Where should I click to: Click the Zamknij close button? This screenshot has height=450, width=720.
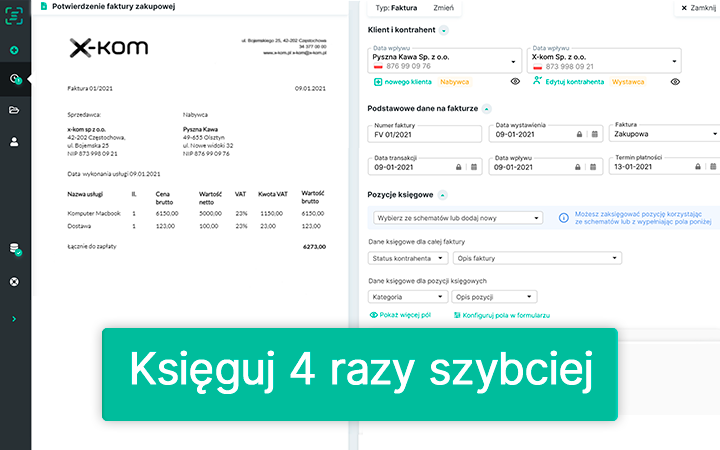click(698, 8)
